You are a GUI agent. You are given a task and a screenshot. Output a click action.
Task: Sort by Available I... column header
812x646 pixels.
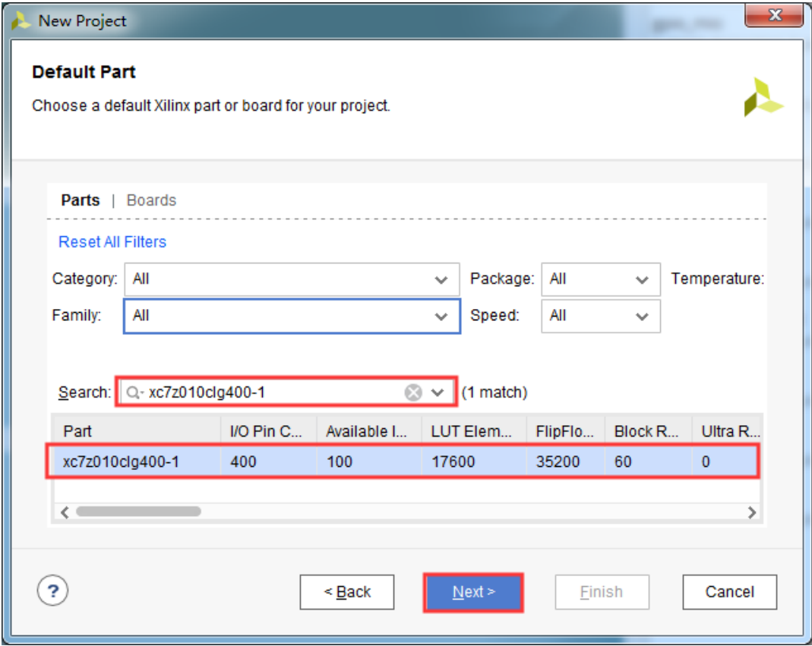pos(369,430)
